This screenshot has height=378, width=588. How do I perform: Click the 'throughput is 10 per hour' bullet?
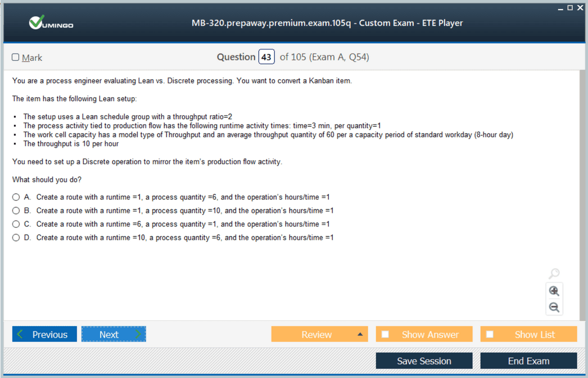pos(71,144)
